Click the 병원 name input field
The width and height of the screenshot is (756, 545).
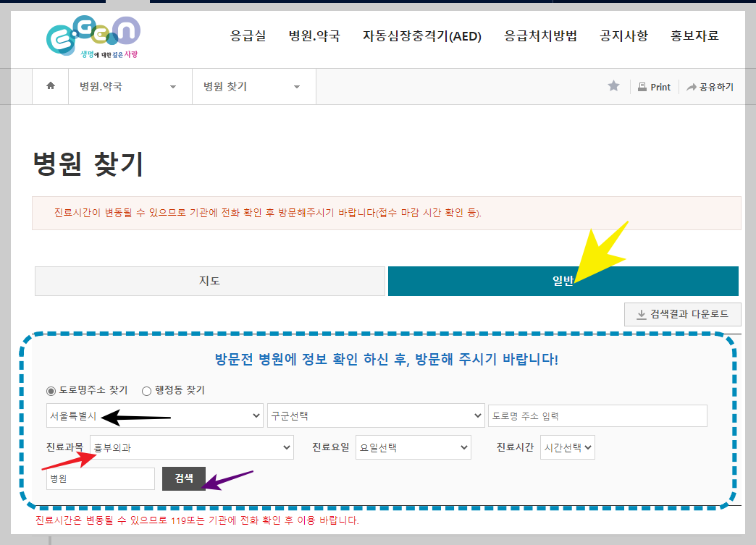(x=100, y=478)
